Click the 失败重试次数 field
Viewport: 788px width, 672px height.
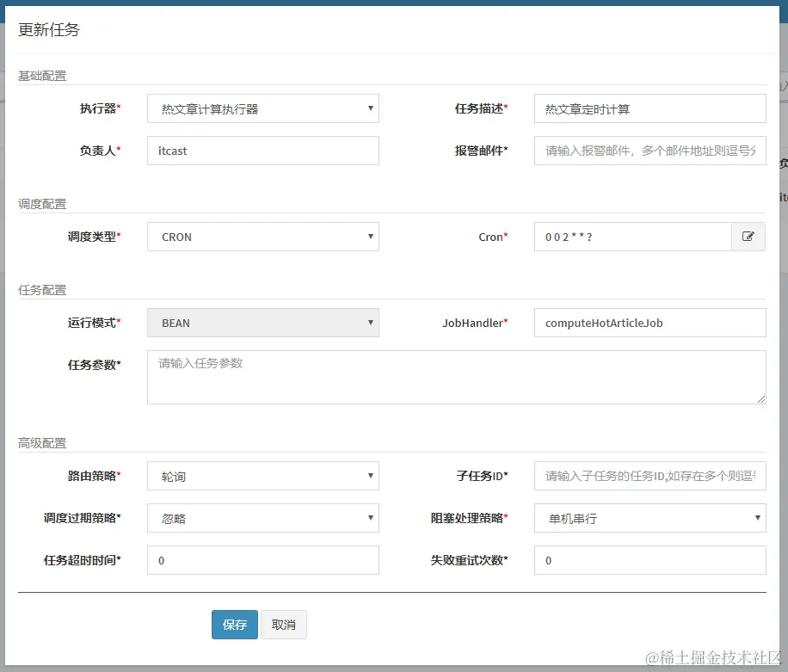649,560
